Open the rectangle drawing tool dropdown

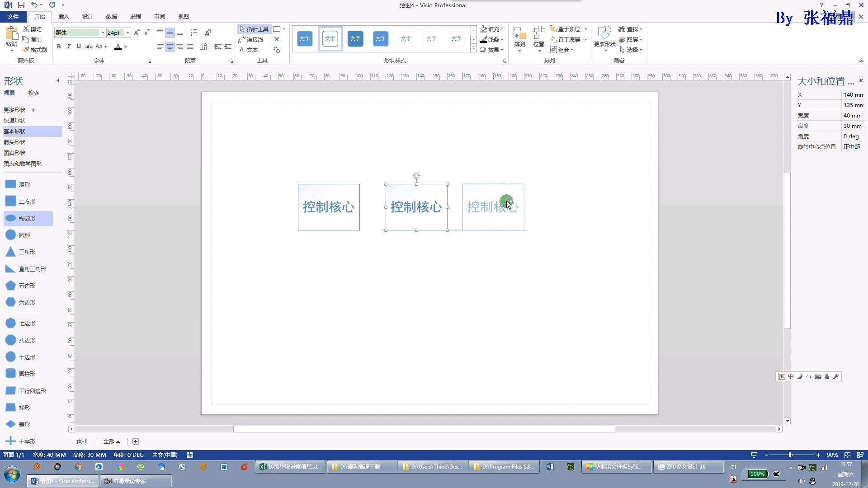point(284,29)
